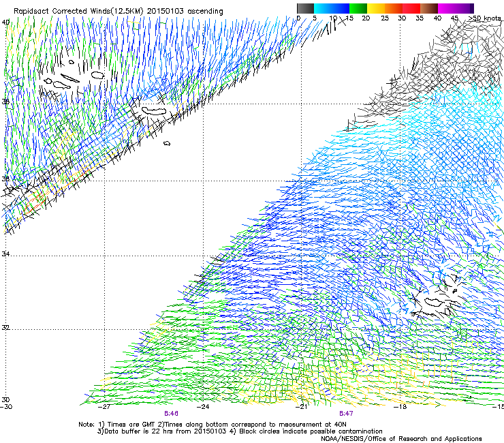The width and height of the screenshot is (504, 443).
Task: Click the latitude axis label '40'
Action: pyautogui.click(x=5, y=22)
